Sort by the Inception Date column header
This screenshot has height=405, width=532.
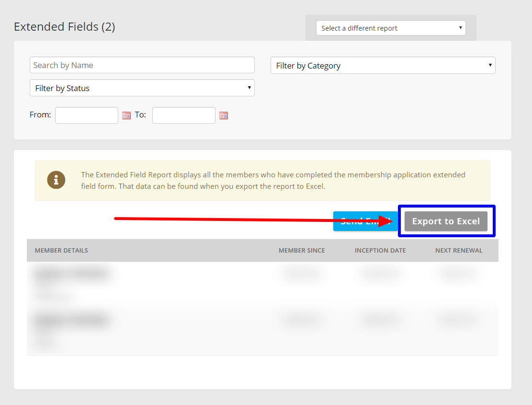[380, 251]
